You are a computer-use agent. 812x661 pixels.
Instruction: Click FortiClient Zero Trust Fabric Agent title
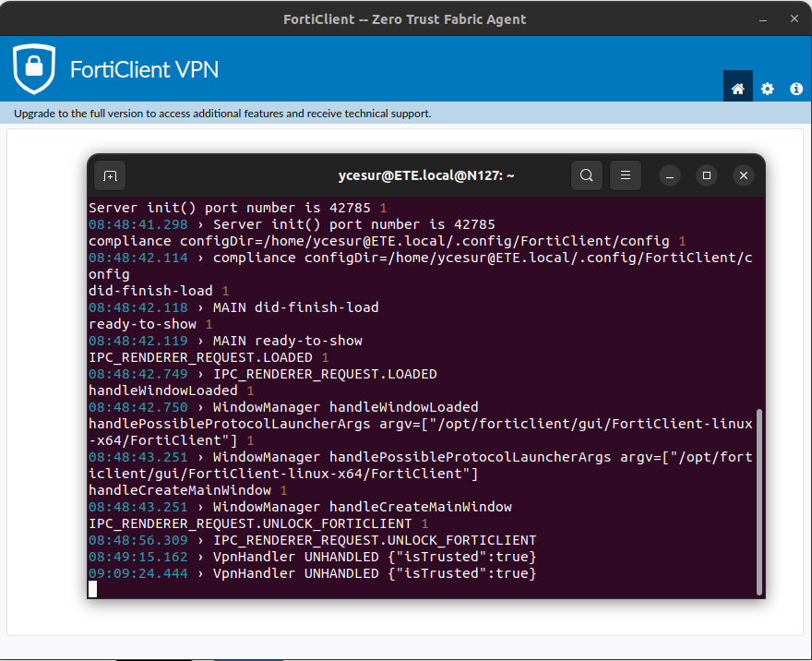point(404,19)
